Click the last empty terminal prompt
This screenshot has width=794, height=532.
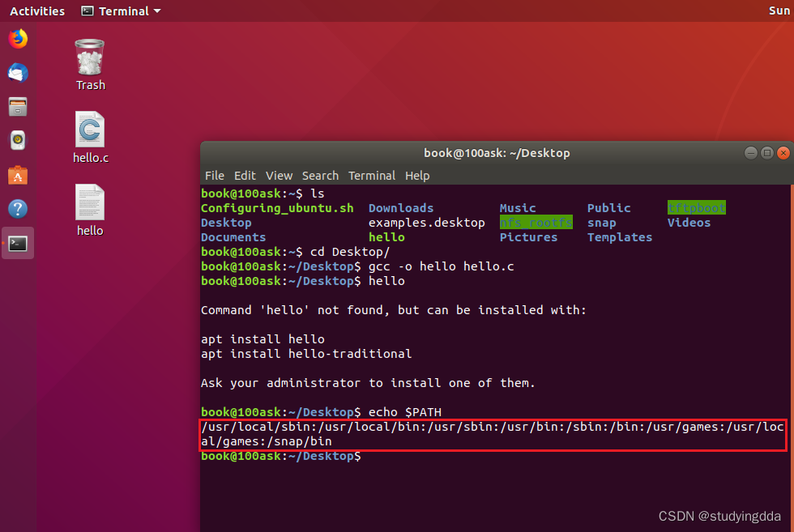coord(281,456)
